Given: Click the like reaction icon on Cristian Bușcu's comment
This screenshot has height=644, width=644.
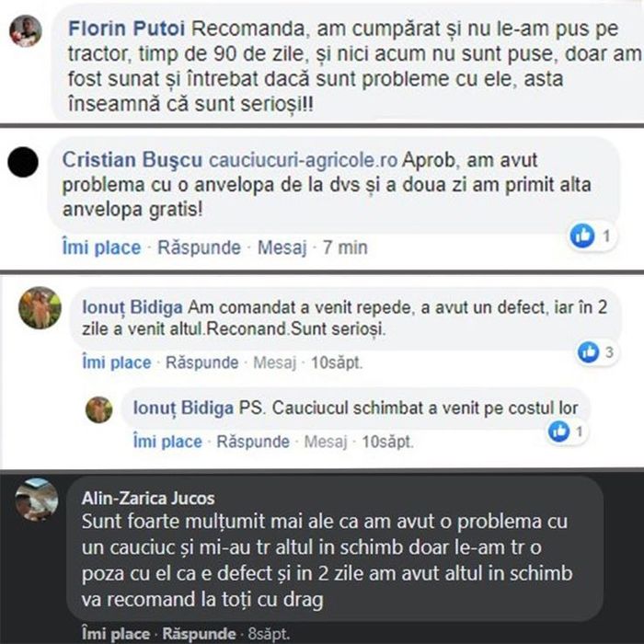Looking at the screenshot, I should [582, 236].
